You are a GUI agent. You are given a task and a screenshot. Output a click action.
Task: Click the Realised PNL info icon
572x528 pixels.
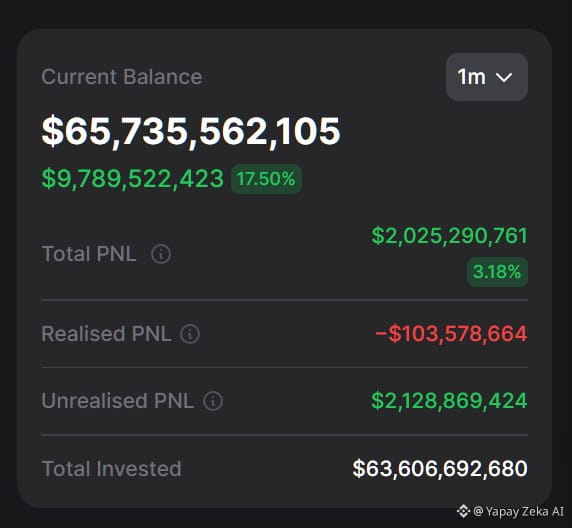[x=190, y=334]
